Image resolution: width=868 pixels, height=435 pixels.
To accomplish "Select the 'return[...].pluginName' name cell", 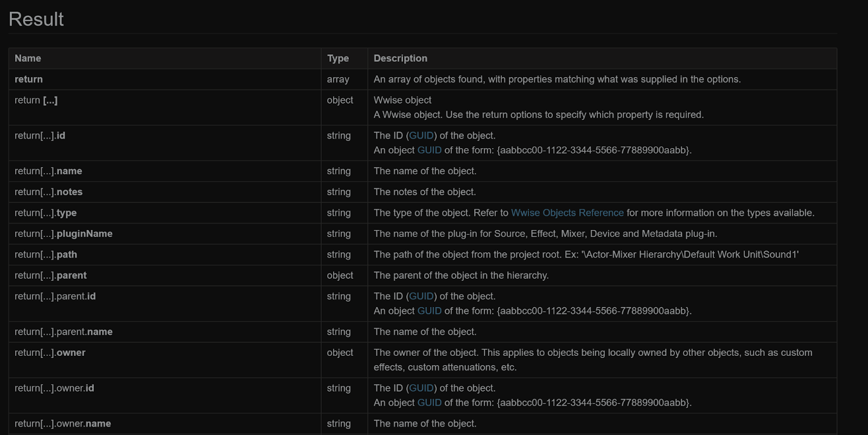I will [x=165, y=234].
